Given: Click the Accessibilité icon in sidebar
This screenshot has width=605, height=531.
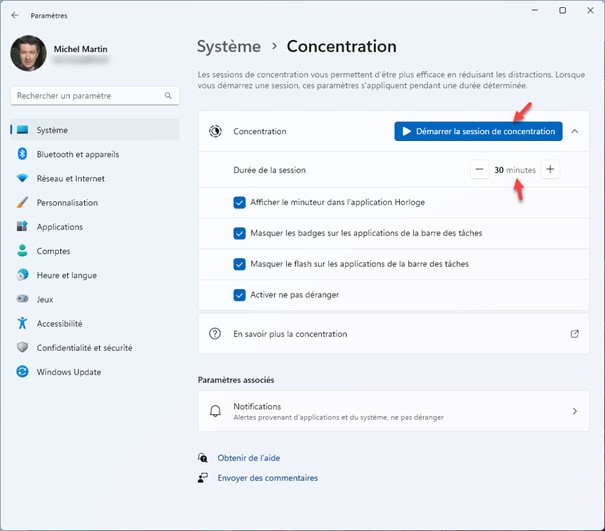Looking at the screenshot, I should [x=22, y=324].
